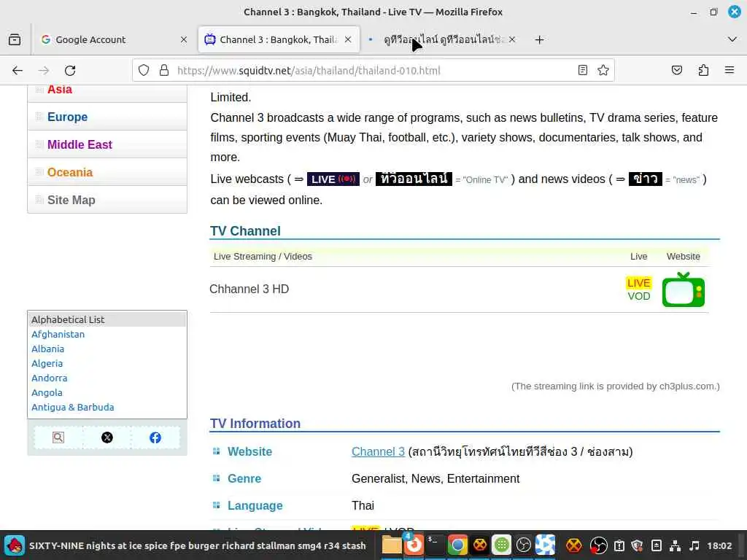This screenshot has width=747, height=560.
Task: Open OBS Studio from the taskbar
Action: (x=523, y=545)
